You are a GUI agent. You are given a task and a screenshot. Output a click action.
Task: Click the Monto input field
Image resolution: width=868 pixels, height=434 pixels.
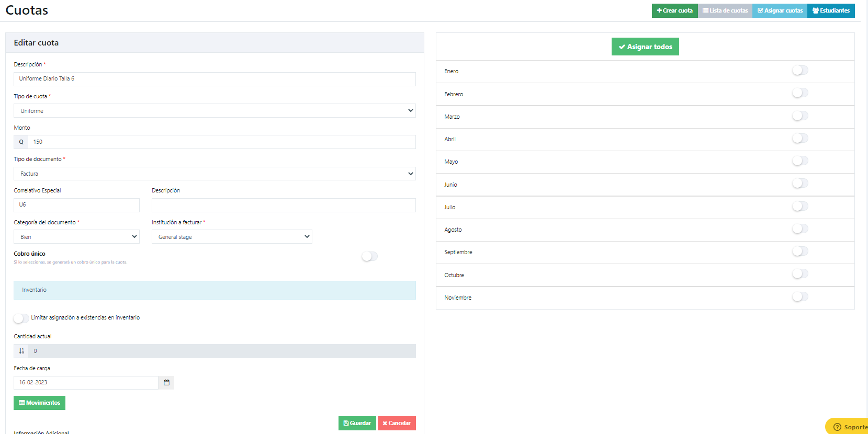[x=222, y=142]
